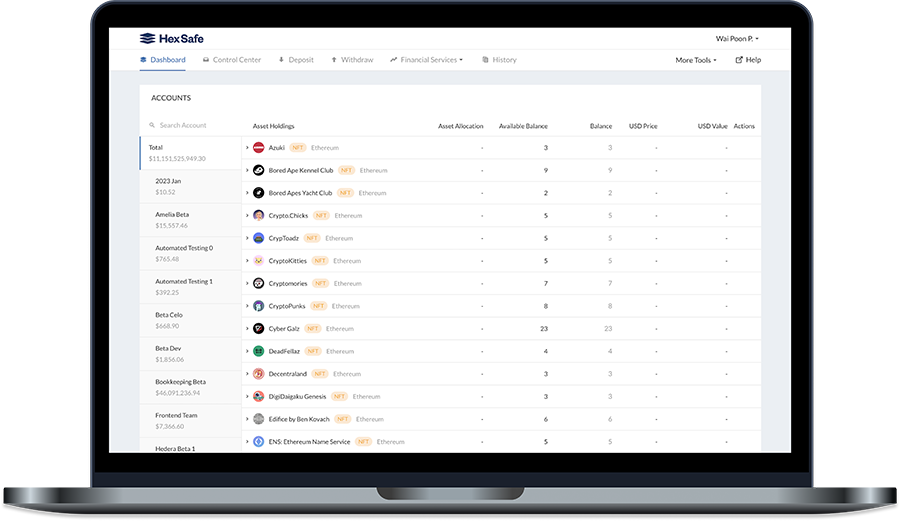The height and width of the screenshot is (521, 900).
Task: Select the Beta Dev account
Action: tap(191, 353)
